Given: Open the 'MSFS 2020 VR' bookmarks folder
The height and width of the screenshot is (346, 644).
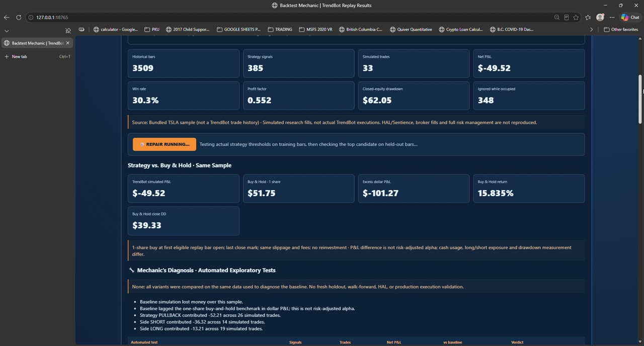Looking at the screenshot, I should (315, 29).
